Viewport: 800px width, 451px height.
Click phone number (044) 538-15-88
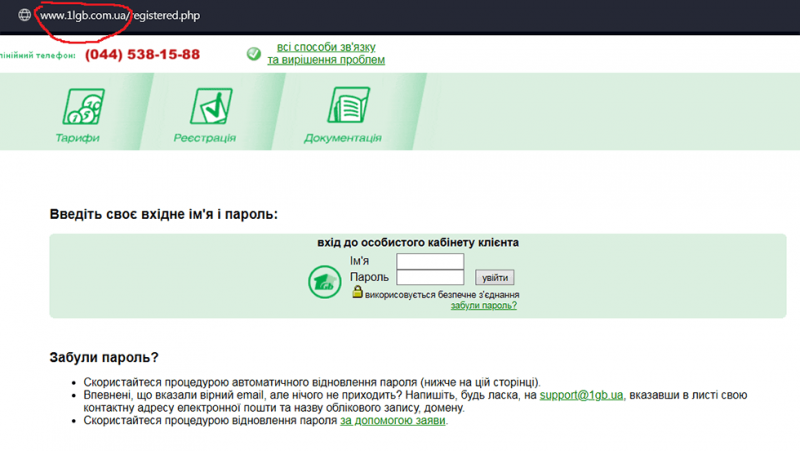pos(142,55)
